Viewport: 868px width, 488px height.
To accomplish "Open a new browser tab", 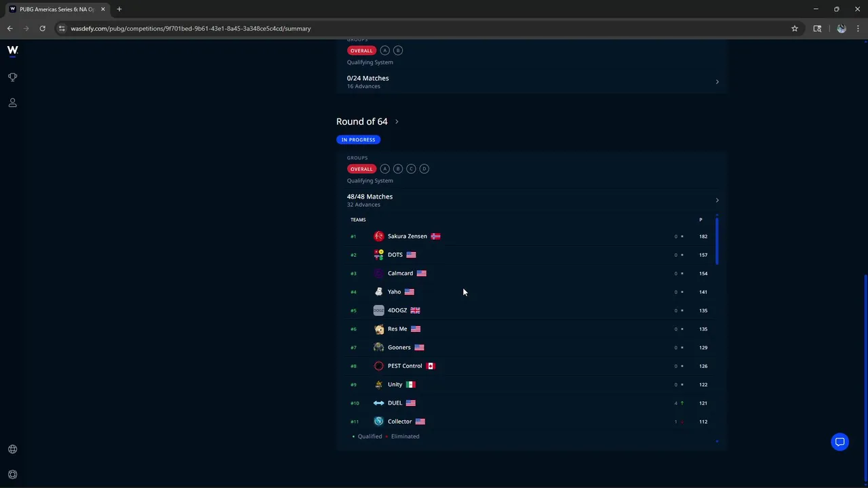I will [x=119, y=9].
